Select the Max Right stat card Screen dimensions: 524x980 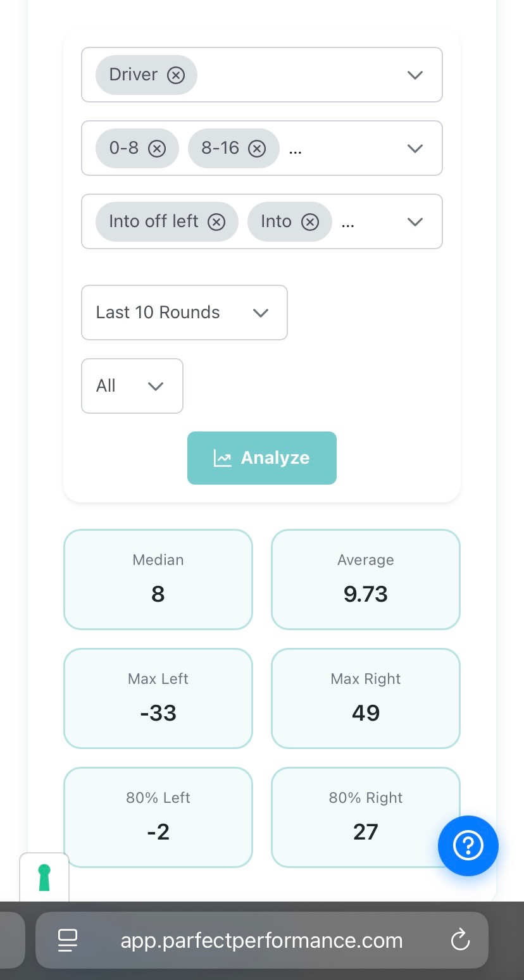coord(365,698)
